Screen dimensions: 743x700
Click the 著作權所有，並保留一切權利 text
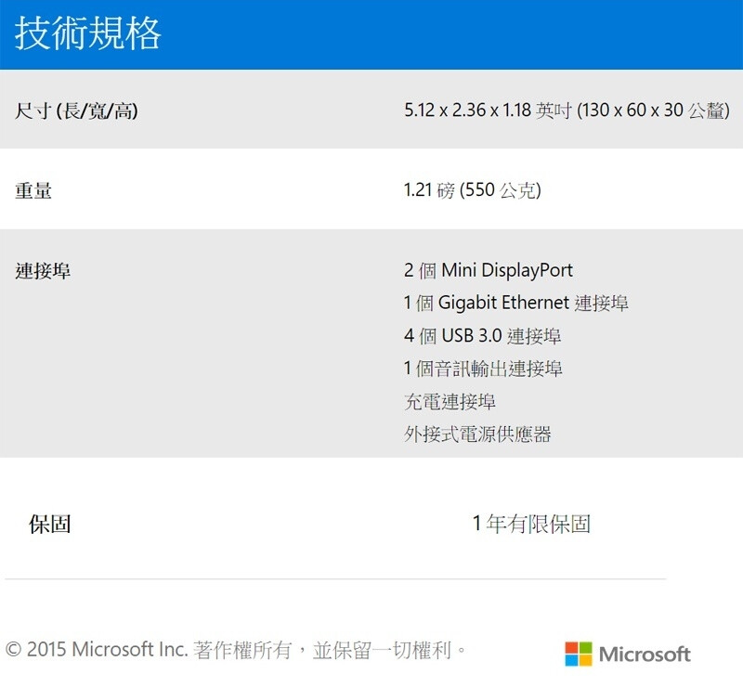322,650
